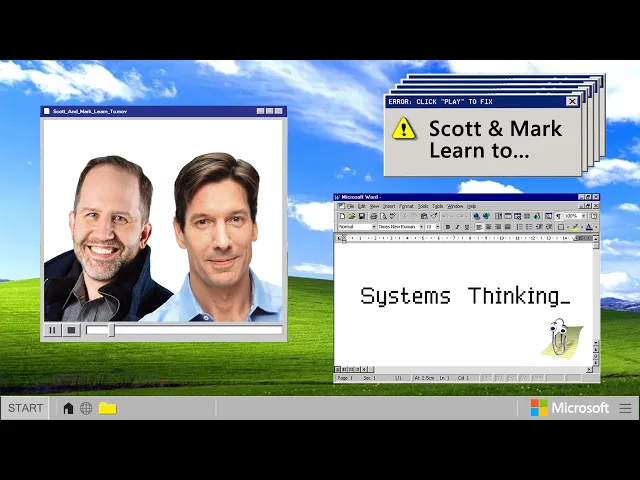640x480 pixels.
Task: Open the yellow folder on the taskbar
Action: point(107,408)
